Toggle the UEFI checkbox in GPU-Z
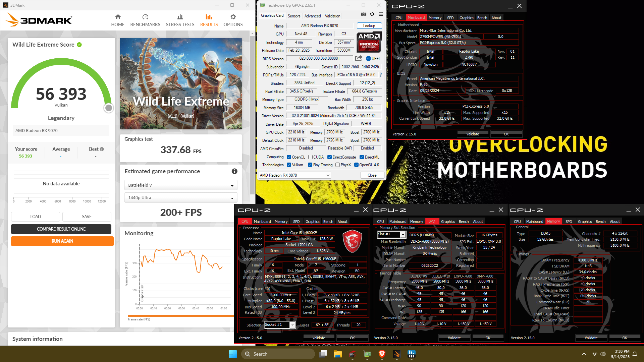Image resolution: width=644 pixels, height=362 pixels. click(368, 59)
